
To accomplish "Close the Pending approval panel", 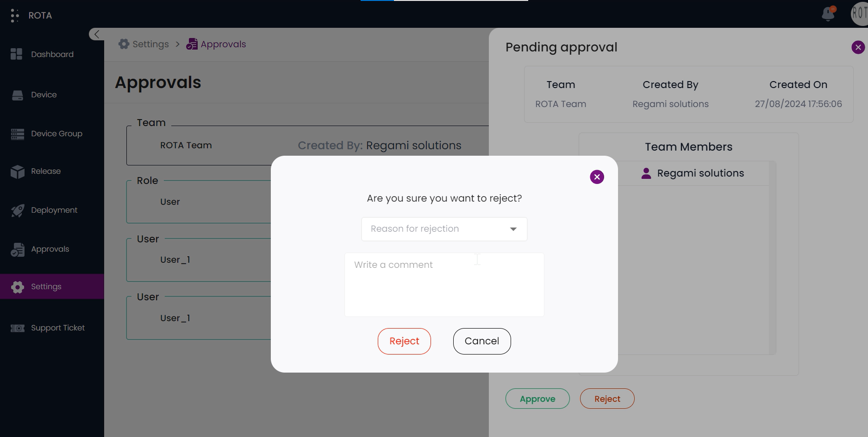I will [858, 47].
